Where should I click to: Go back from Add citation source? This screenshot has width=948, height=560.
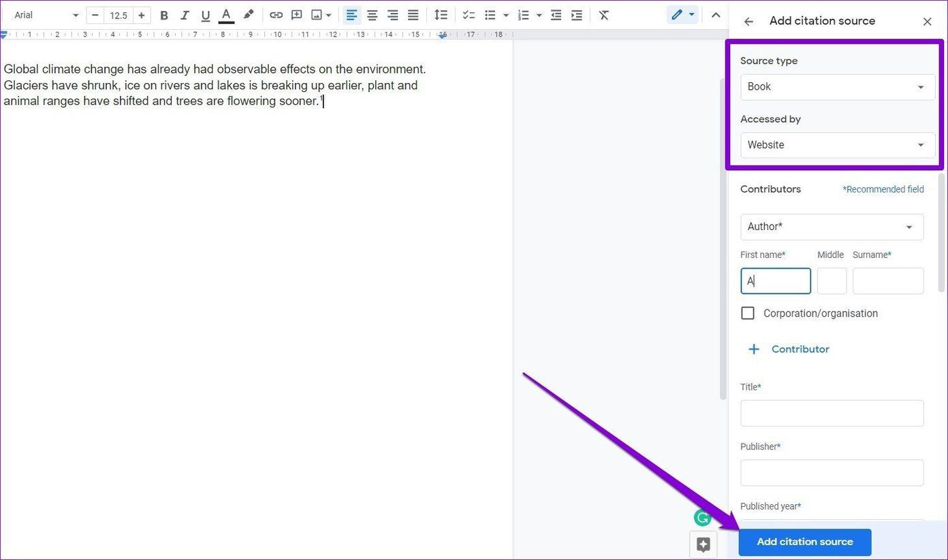click(748, 22)
